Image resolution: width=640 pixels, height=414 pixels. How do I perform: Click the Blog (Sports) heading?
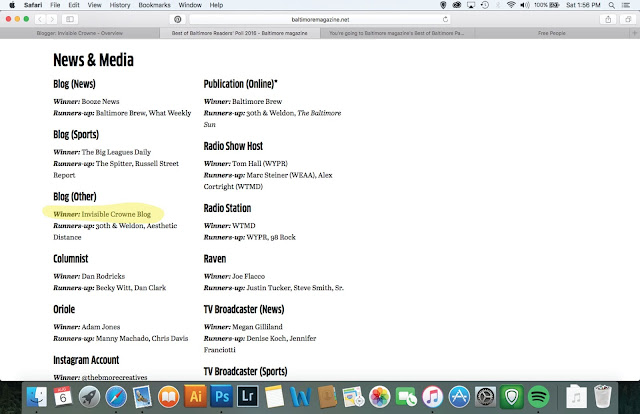[76, 134]
